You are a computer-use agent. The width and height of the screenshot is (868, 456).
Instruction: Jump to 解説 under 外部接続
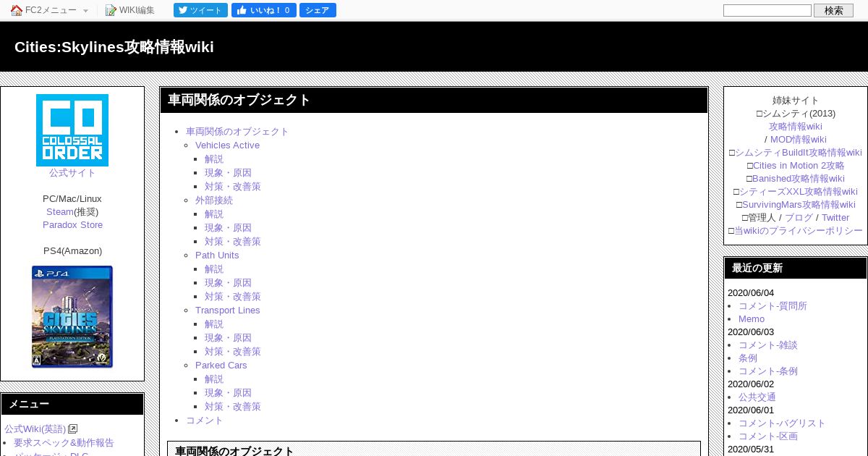click(x=214, y=214)
